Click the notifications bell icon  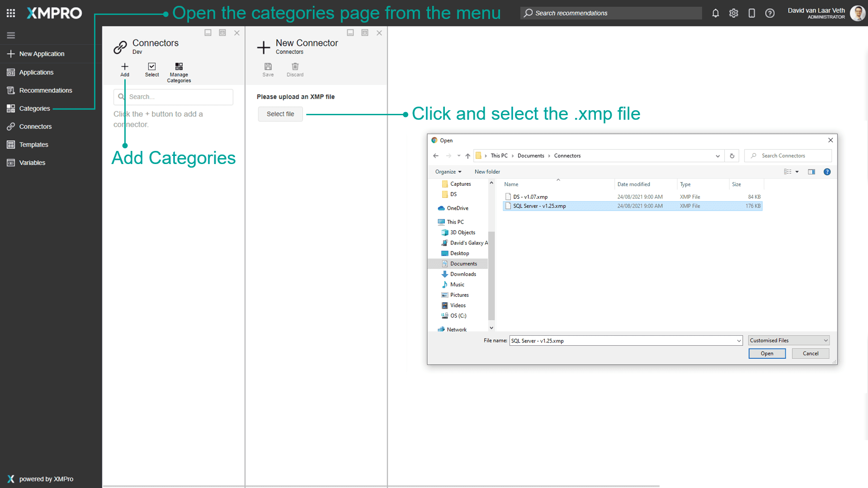pos(715,13)
